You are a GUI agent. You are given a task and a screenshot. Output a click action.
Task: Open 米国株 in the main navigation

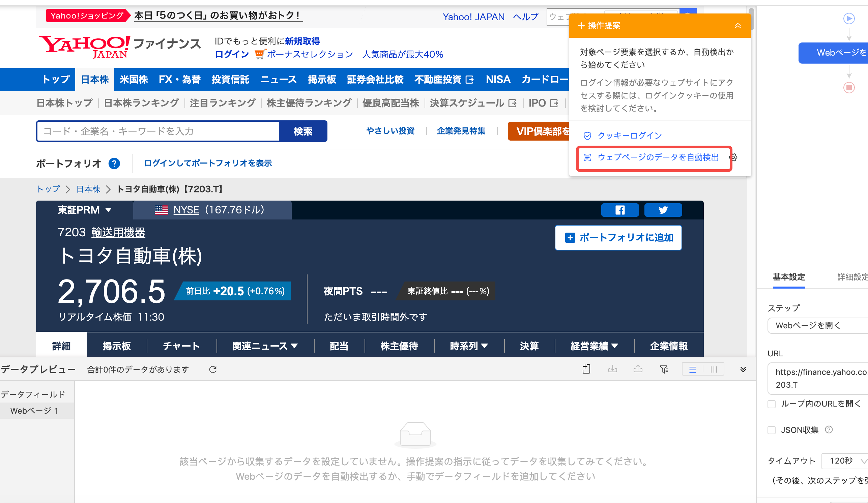tap(134, 80)
